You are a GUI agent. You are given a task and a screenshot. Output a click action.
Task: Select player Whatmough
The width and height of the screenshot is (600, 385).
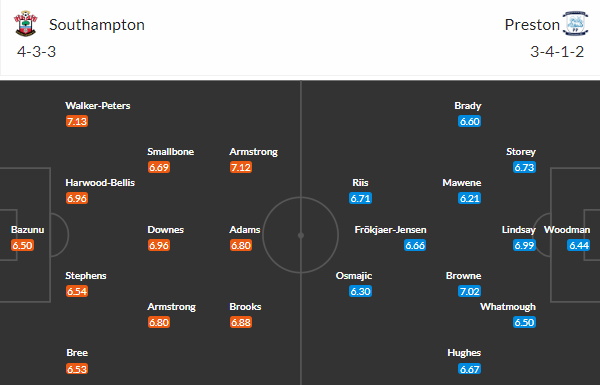(508, 307)
